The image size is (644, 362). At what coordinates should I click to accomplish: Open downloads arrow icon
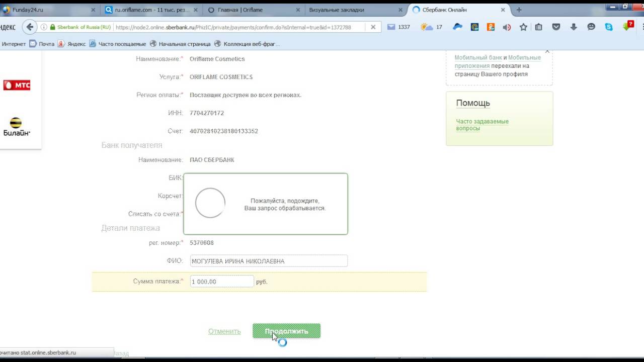click(574, 27)
